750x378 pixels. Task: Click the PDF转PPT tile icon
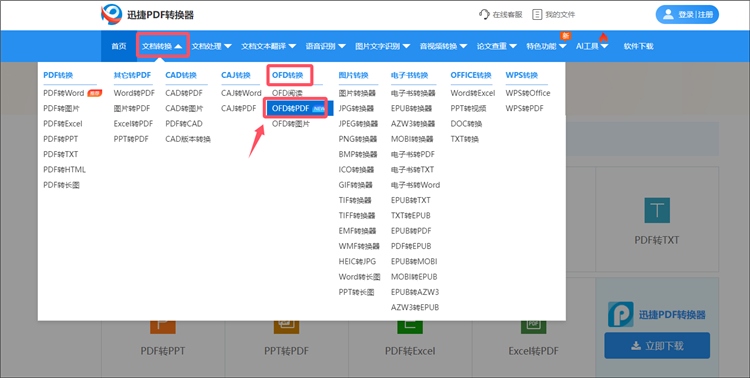point(163,327)
